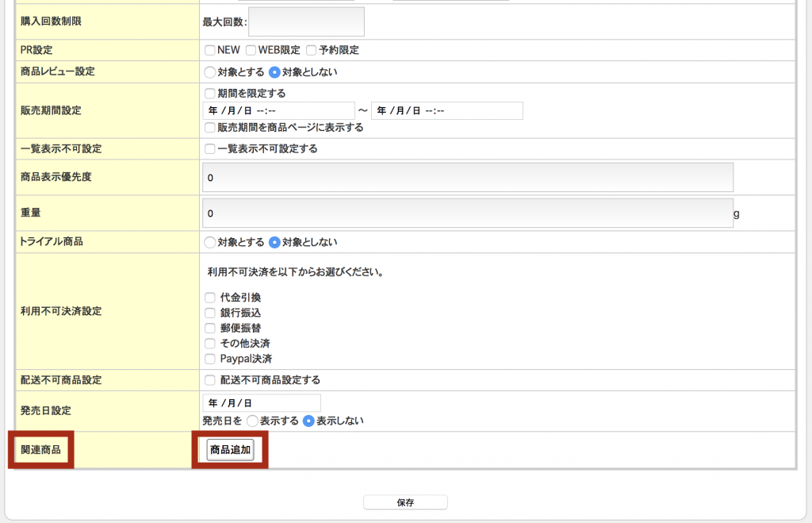Enable the NEW PR badge checkbox
Viewport: 812px width, 523px height.
pyautogui.click(x=210, y=51)
